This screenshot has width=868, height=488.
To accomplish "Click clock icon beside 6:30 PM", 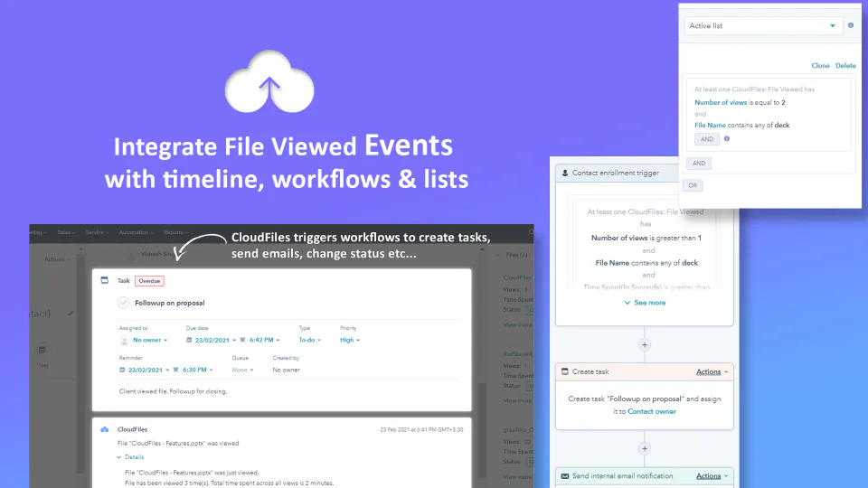I will pos(176,370).
